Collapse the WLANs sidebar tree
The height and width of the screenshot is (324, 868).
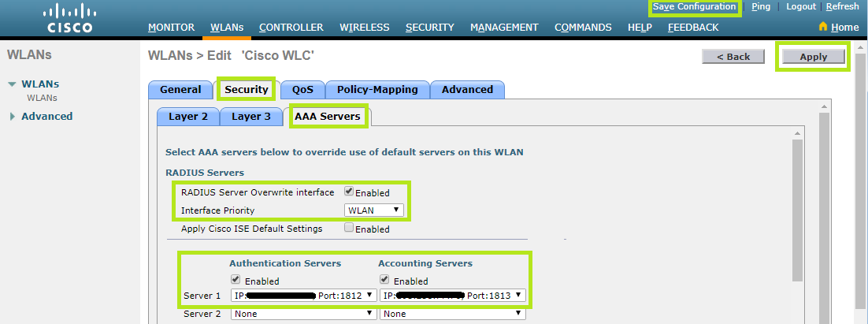tap(13, 84)
